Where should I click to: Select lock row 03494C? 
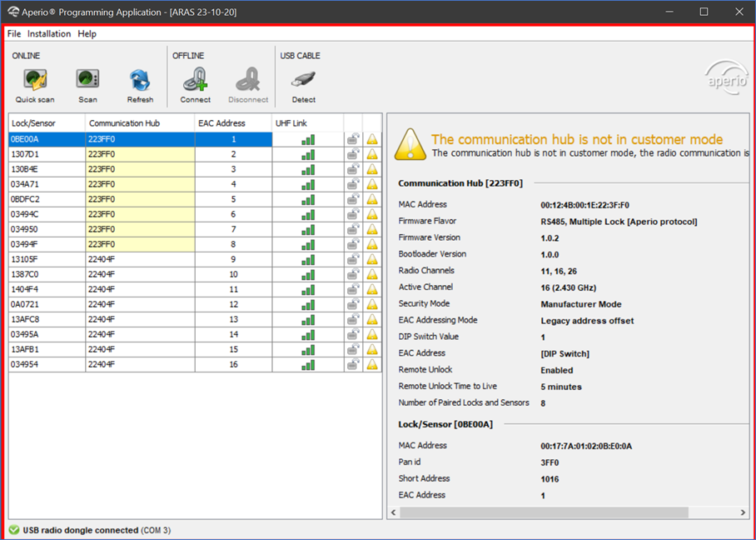pyautogui.click(x=195, y=214)
